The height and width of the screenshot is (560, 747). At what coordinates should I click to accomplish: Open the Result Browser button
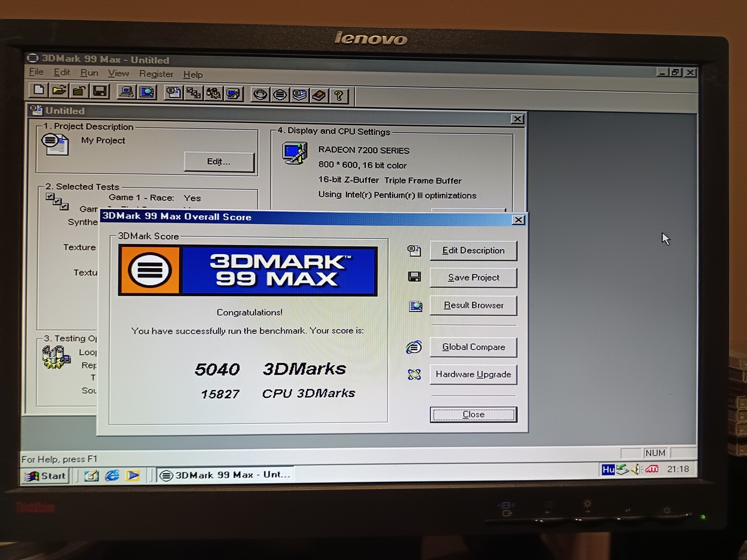(x=473, y=305)
